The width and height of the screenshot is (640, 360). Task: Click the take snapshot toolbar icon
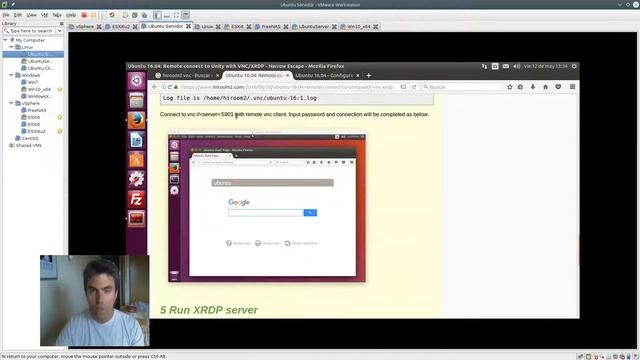click(125, 15)
